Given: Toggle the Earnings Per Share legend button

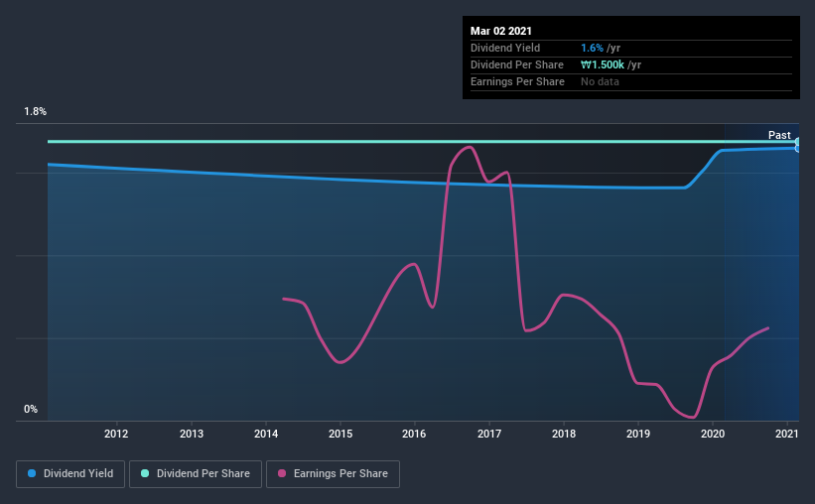Looking at the screenshot, I should coord(333,474).
